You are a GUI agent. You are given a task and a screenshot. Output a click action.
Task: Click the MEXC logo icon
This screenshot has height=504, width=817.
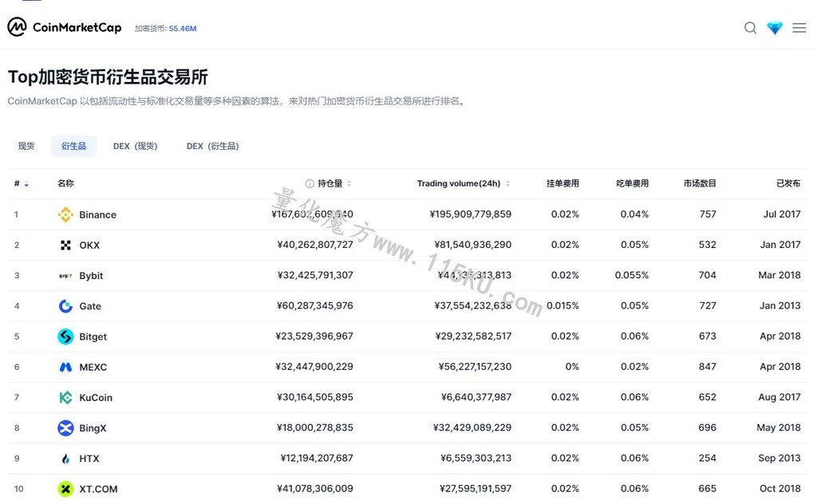pyautogui.click(x=65, y=367)
